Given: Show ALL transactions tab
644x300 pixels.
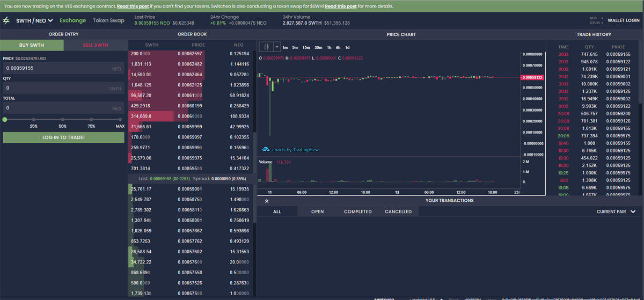Looking at the screenshot, I should [277, 211].
